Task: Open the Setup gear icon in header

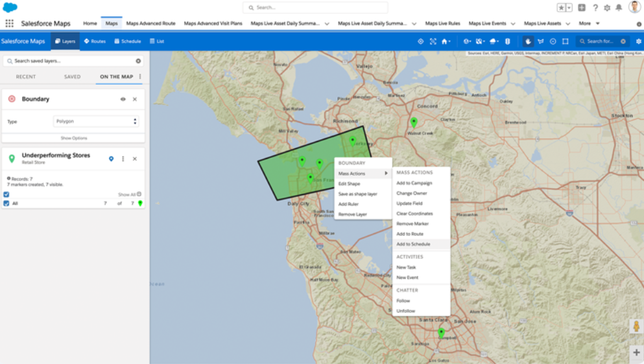Action: 607,7
